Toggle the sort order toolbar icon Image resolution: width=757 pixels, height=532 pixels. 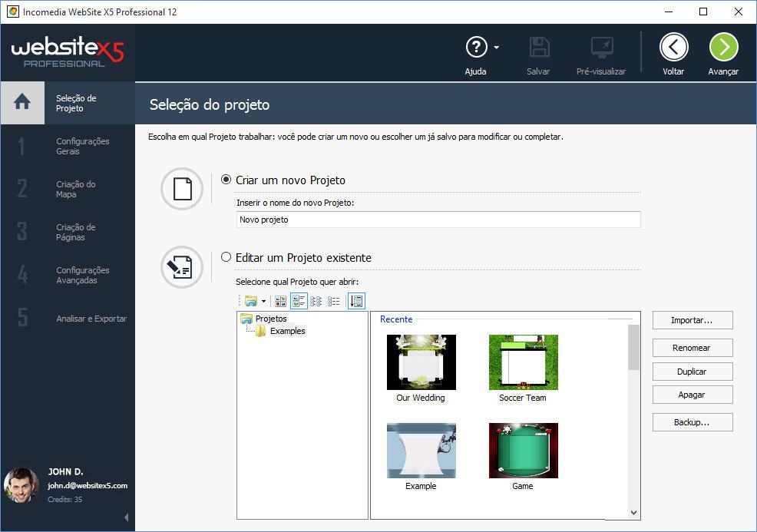[x=356, y=301]
